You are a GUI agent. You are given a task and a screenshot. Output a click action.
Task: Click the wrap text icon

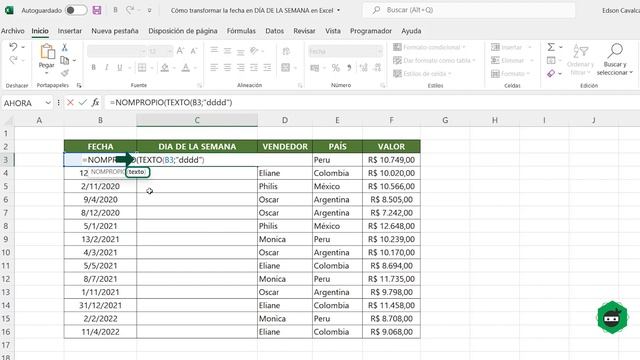point(286,51)
